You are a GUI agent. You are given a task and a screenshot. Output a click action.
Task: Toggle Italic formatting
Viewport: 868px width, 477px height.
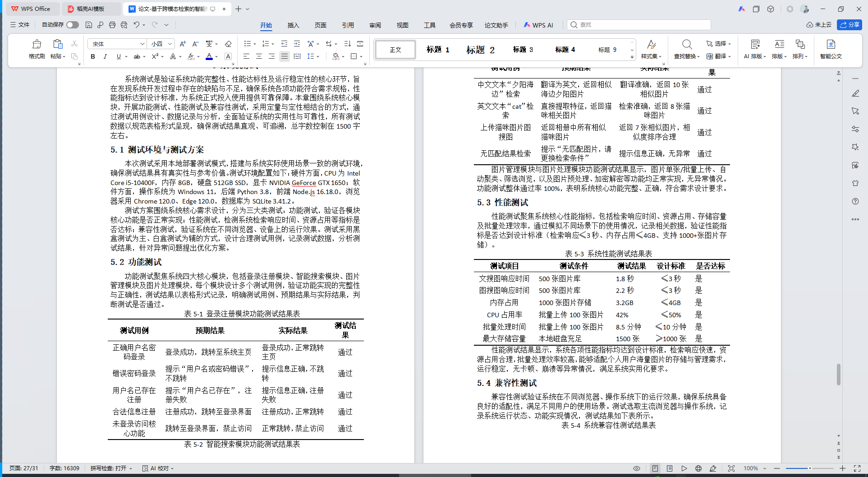[105, 56]
